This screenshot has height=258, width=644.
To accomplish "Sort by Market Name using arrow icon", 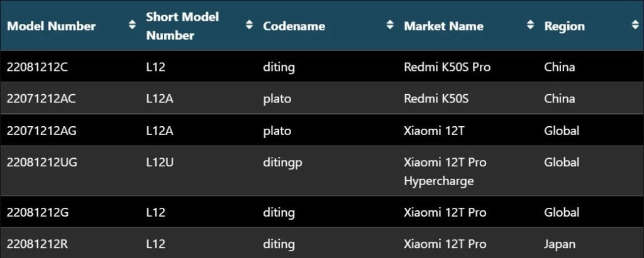I will (x=530, y=25).
